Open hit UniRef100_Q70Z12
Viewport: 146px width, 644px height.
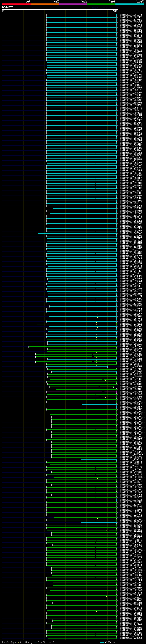[x=131, y=324]
